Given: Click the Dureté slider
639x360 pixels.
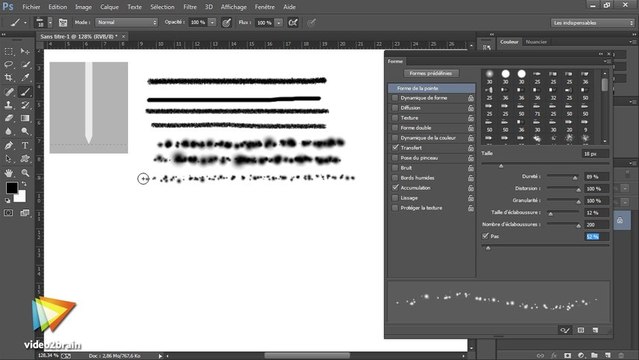Looking at the screenshot, I should [x=563, y=176].
